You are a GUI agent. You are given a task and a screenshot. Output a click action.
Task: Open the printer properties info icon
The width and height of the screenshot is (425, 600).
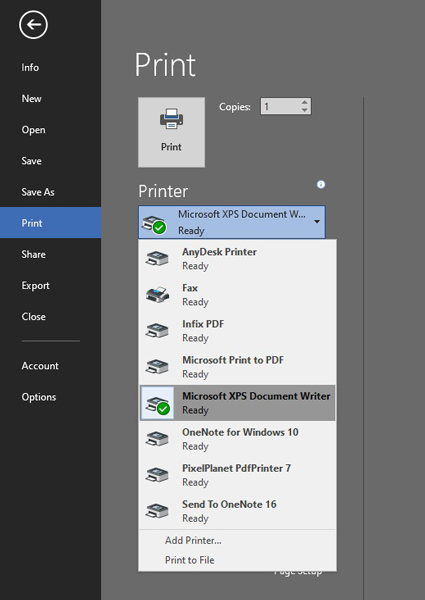(321, 184)
